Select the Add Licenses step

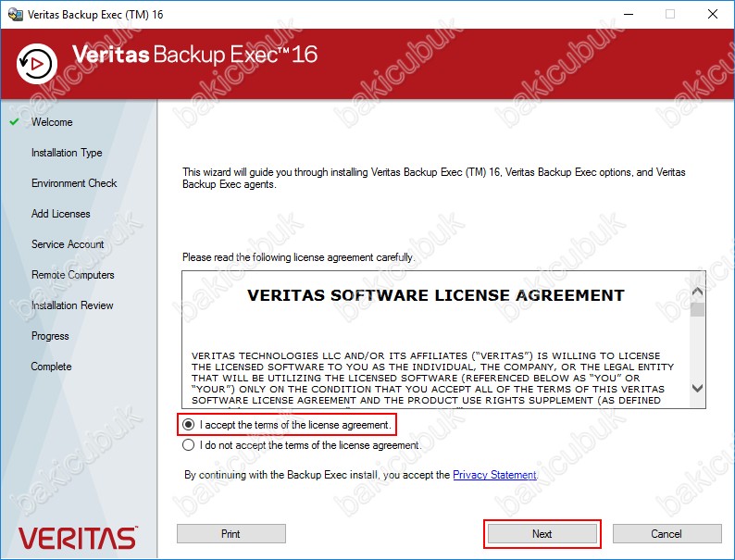point(60,214)
